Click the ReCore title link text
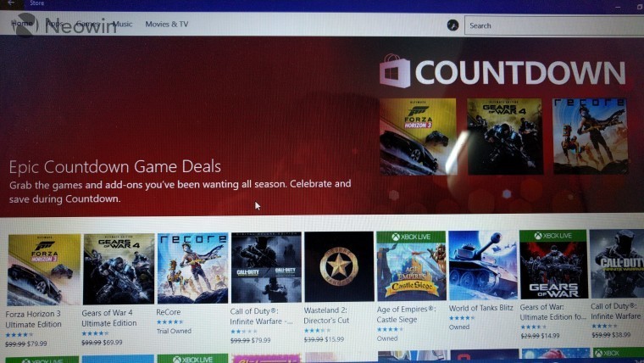644x363 pixels. click(x=169, y=312)
